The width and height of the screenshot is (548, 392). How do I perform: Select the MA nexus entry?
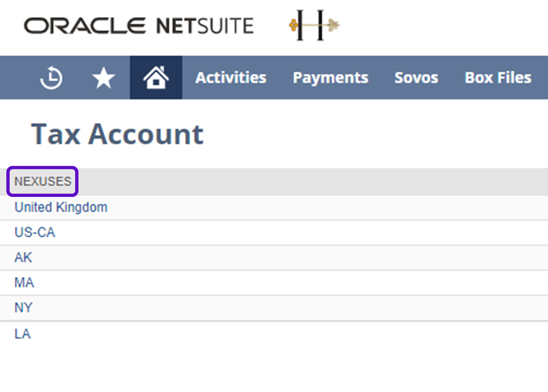tap(24, 282)
